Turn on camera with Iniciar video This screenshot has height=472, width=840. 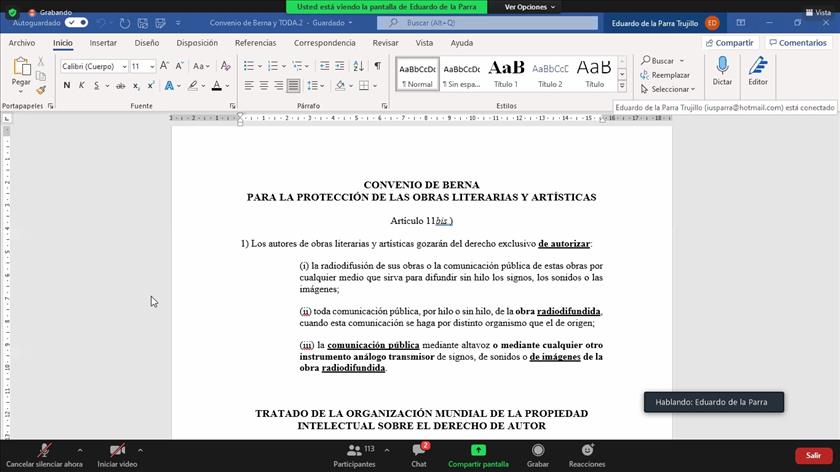click(117, 455)
